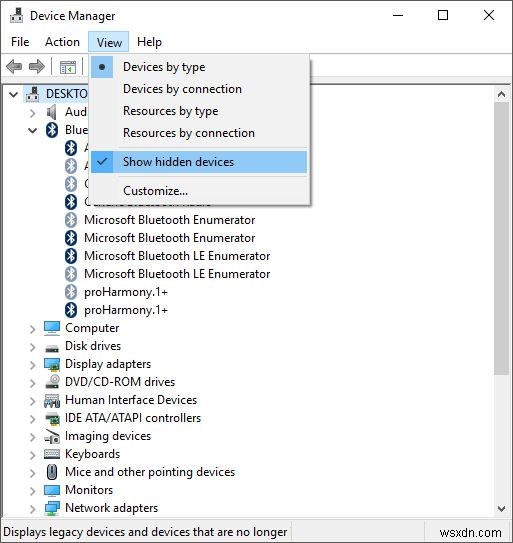The width and height of the screenshot is (513, 543).
Task: Click the solid Bluetooth icon of second proHarmony.1+
Action: tap(71, 310)
